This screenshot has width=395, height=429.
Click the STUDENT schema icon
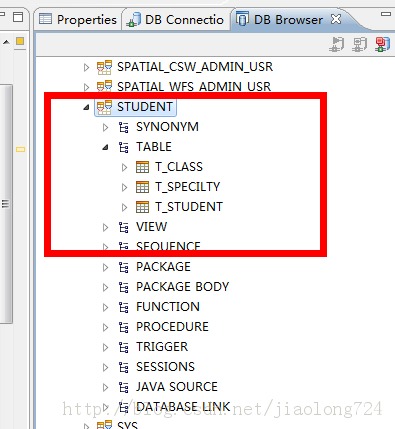coord(104,107)
